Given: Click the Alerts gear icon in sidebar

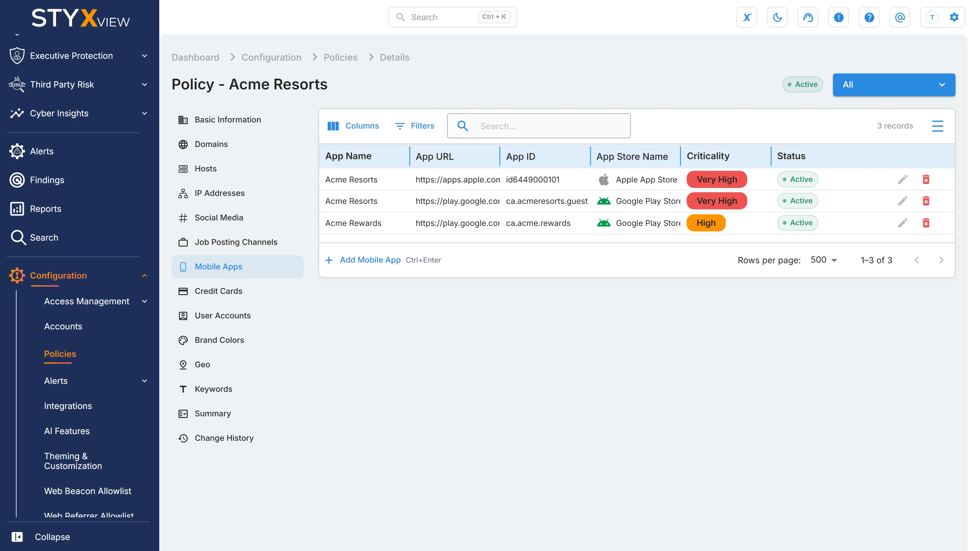Looking at the screenshot, I should coord(17,151).
